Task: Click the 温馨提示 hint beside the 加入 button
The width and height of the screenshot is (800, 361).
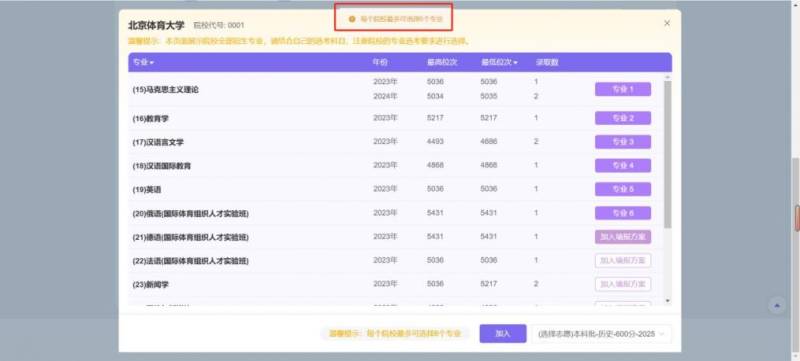Action: coord(395,334)
